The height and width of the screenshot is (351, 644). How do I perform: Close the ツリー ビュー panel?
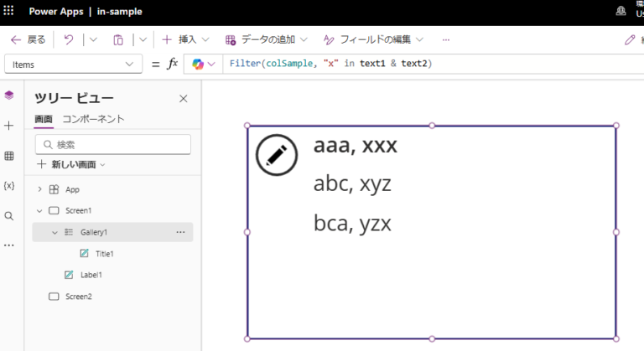pyautogui.click(x=184, y=99)
